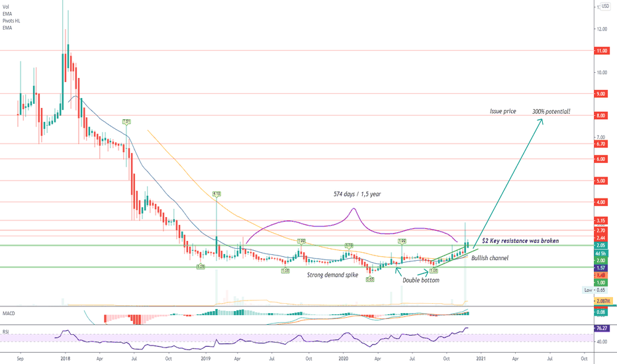Click the 1.78 pivot high marker
617x364 pixels.
point(349,246)
